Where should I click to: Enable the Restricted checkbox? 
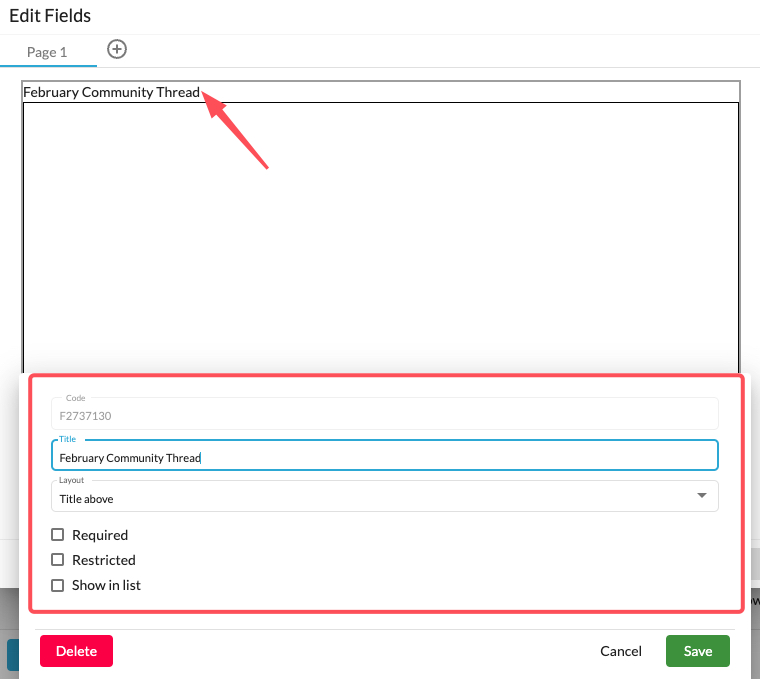coord(58,560)
